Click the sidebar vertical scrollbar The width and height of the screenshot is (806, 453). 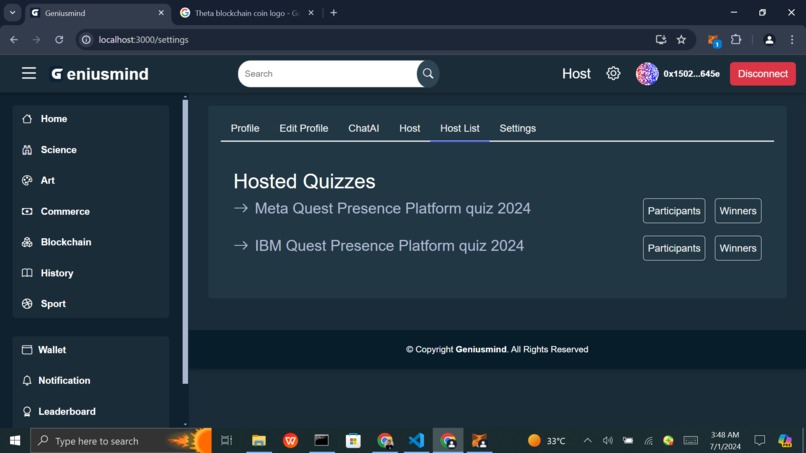tap(185, 242)
